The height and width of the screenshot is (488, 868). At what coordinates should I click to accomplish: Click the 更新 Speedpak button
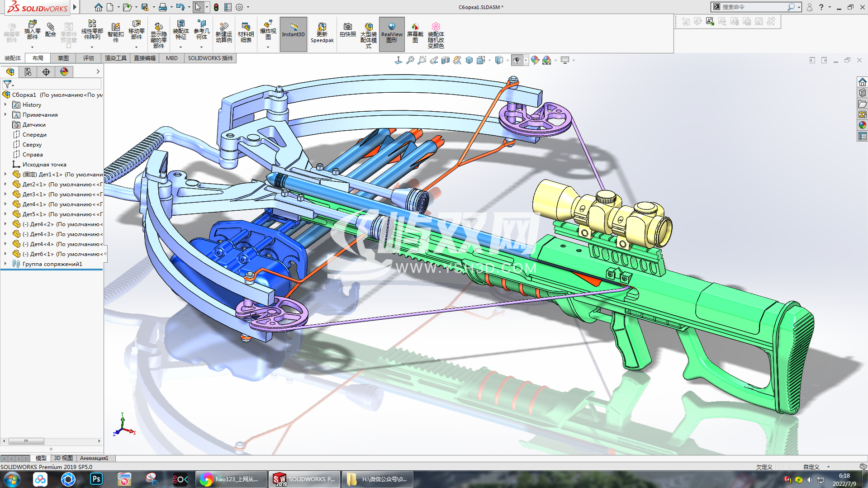tap(322, 33)
